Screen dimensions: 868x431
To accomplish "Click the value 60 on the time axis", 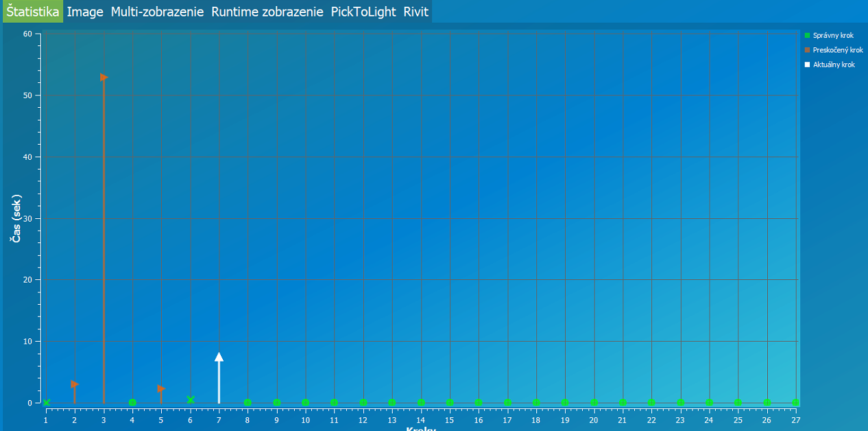I will 27,34.
